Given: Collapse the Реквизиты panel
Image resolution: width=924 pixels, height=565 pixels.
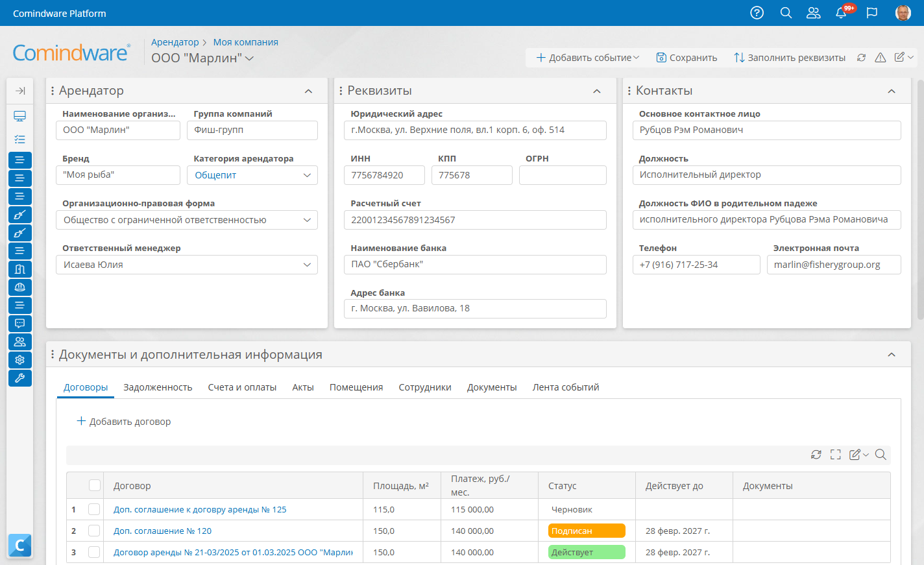Looking at the screenshot, I should coord(597,91).
